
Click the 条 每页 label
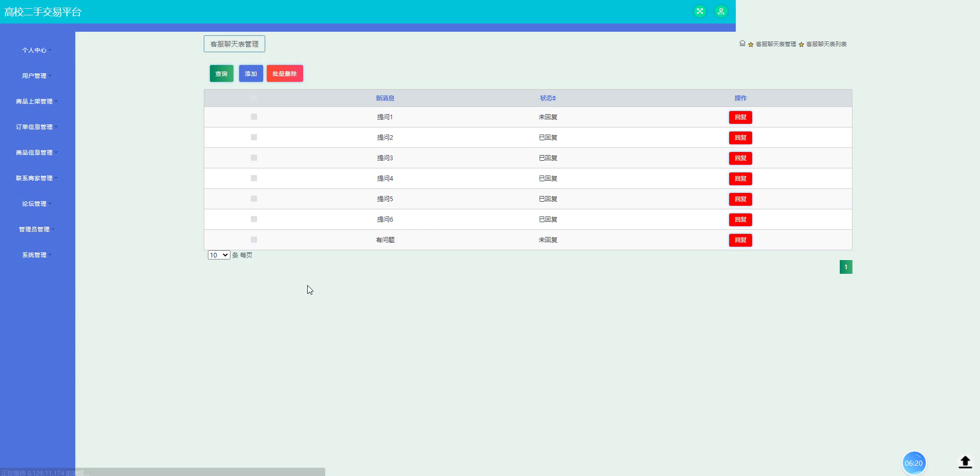click(242, 255)
